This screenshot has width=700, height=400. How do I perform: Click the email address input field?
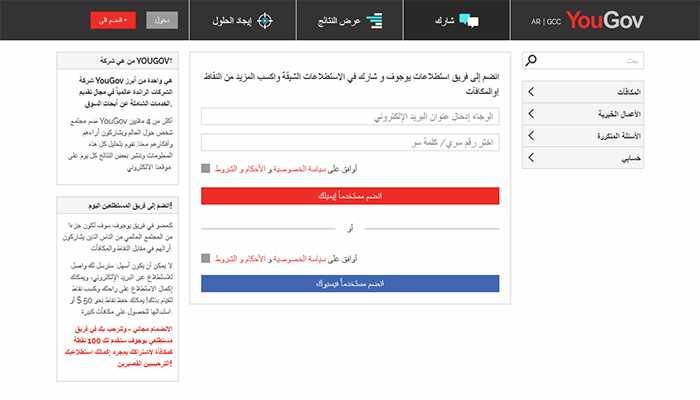point(350,117)
